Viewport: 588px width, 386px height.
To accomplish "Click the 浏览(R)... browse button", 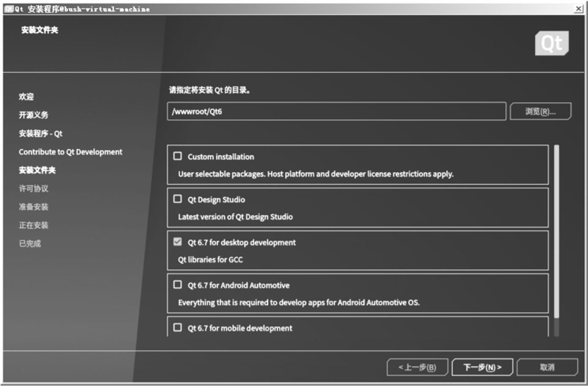I will [540, 111].
